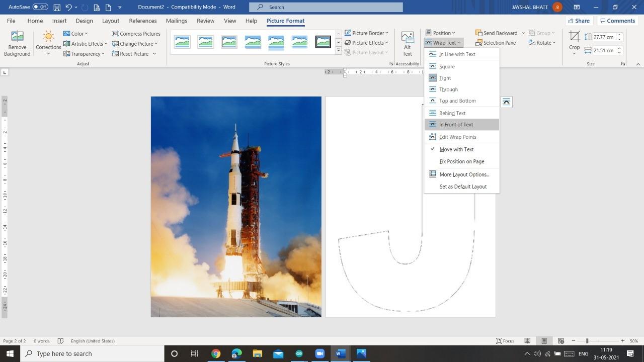
Task: Click the new document icon in quick access
Action: [x=108, y=7]
